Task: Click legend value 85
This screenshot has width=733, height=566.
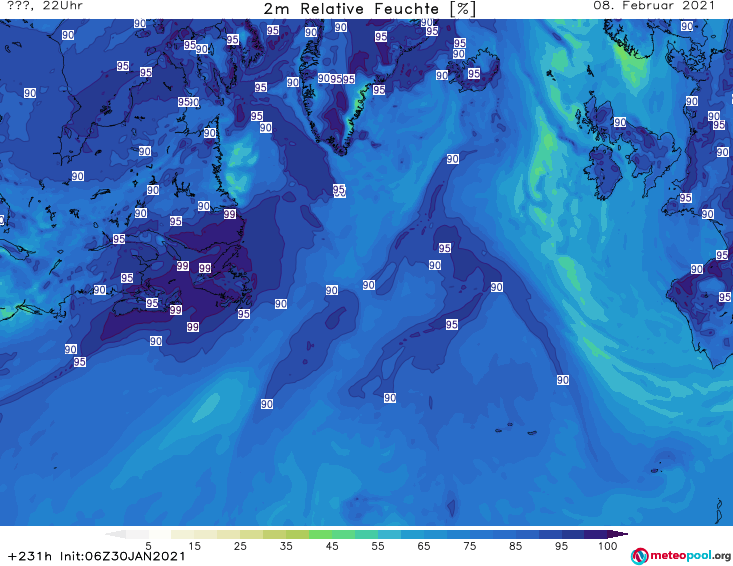Action: (515, 546)
